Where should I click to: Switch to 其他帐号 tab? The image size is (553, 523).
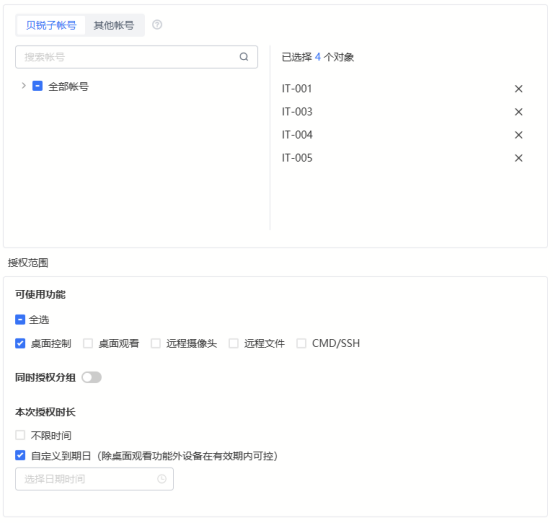click(x=114, y=25)
